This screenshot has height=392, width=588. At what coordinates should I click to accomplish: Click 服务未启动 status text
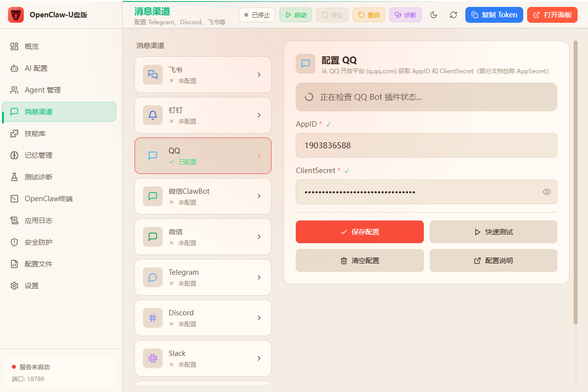(x=35, y=367)
